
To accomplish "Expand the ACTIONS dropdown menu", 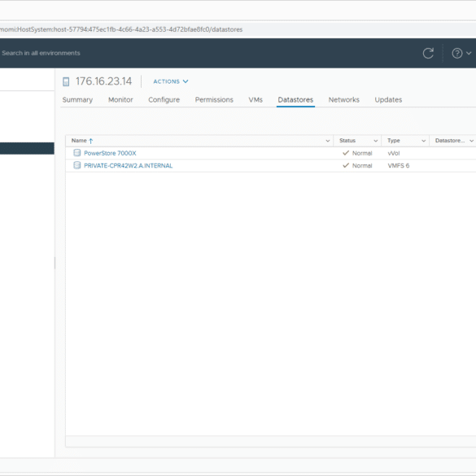I will click(x=171, y=81).
